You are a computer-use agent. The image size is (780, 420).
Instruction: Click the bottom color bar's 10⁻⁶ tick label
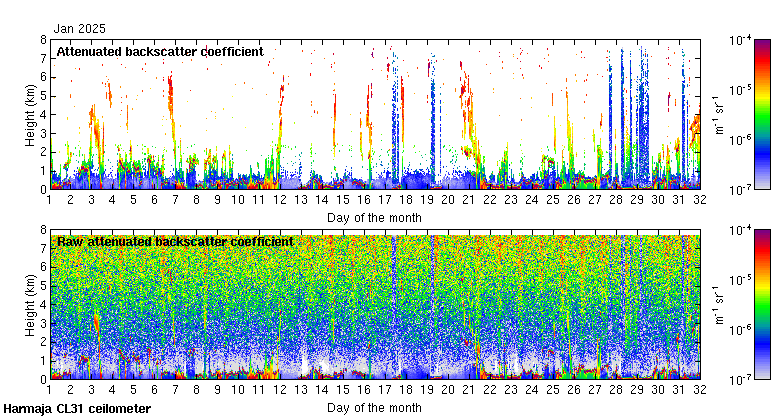click(740, 330)
